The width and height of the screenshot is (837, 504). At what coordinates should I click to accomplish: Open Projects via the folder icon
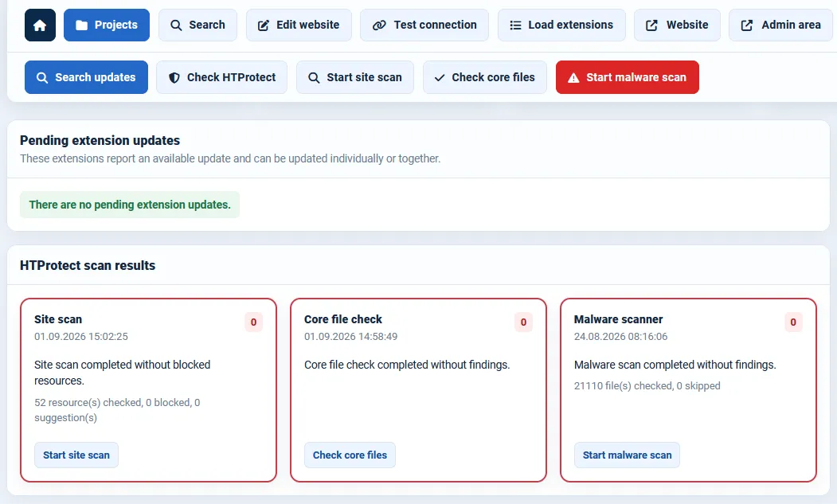(82, 25)
